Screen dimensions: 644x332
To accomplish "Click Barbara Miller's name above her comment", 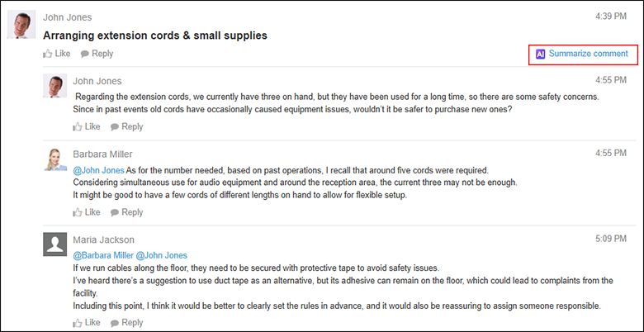I will pyautogui.click(x=102, y=154).
